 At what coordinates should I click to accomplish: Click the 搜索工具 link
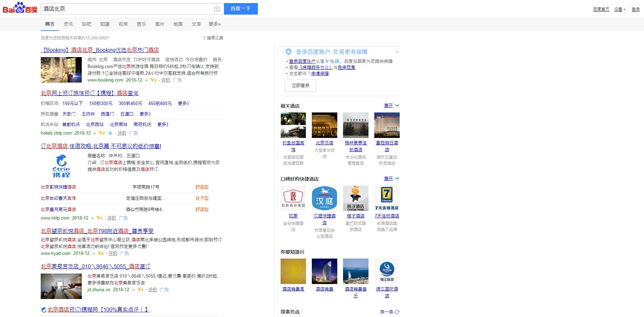tap(215, 38)
